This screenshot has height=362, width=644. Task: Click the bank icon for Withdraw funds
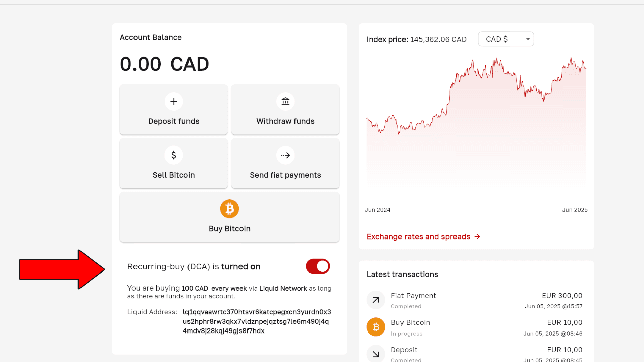click(x=285, y=101)
